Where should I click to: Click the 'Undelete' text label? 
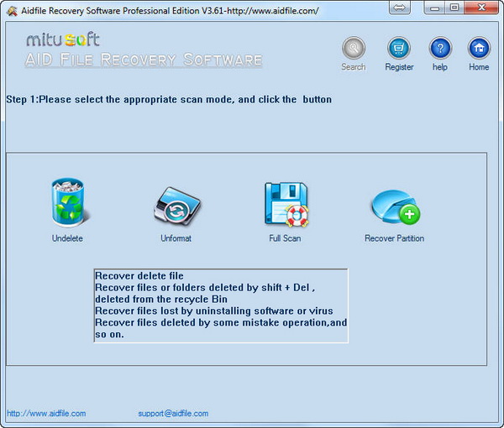[67, 238]
